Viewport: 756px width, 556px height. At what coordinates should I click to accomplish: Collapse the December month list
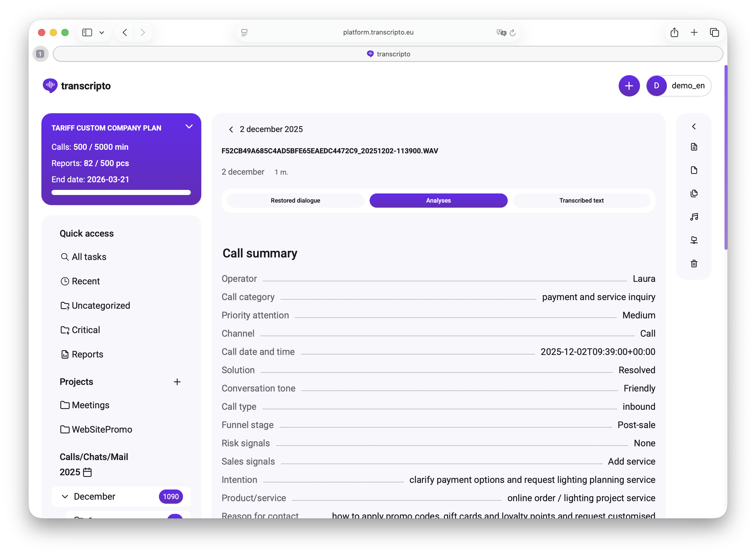(x=65, y=496)
